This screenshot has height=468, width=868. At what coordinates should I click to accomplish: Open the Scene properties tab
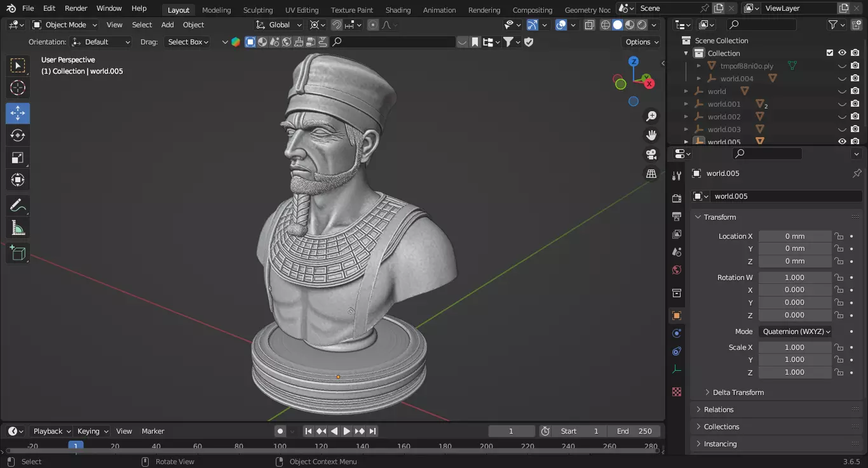677,252
